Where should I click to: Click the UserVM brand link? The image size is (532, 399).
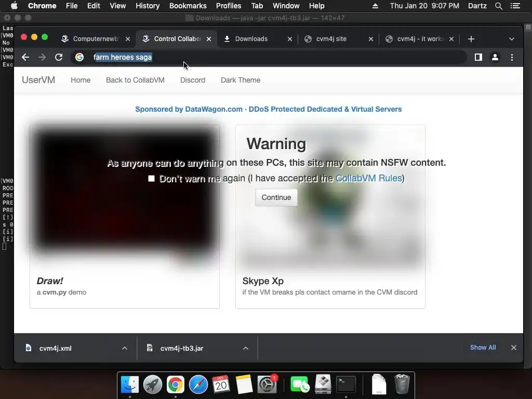point(38,80)
